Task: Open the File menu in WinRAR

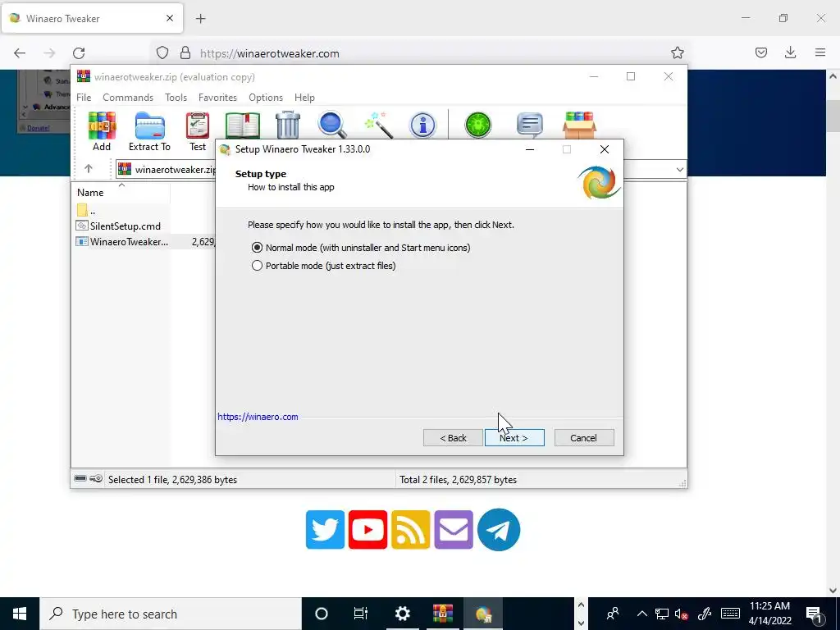Action: (x=84, y=98)
